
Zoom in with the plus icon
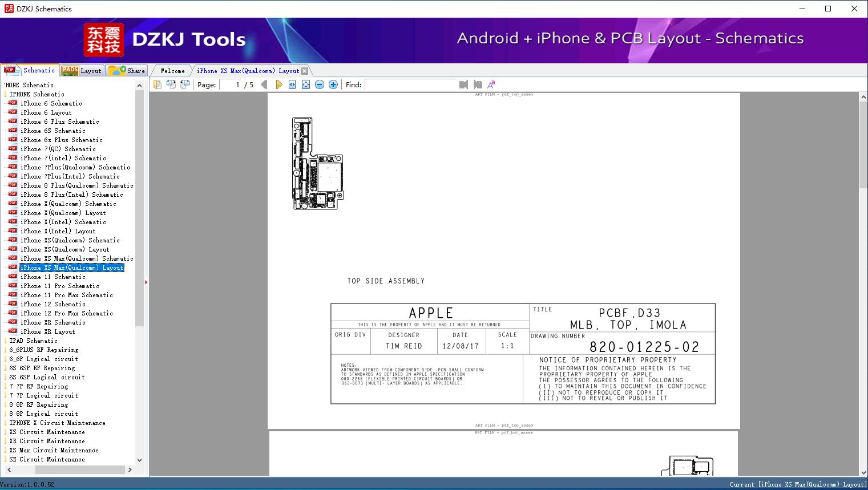pos(333,84)
